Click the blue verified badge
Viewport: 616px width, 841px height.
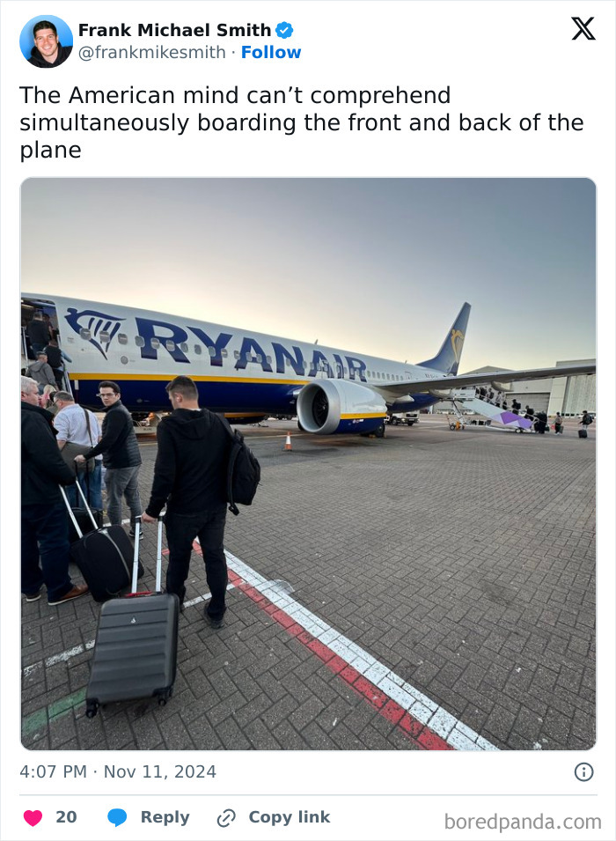pos(284,30)
